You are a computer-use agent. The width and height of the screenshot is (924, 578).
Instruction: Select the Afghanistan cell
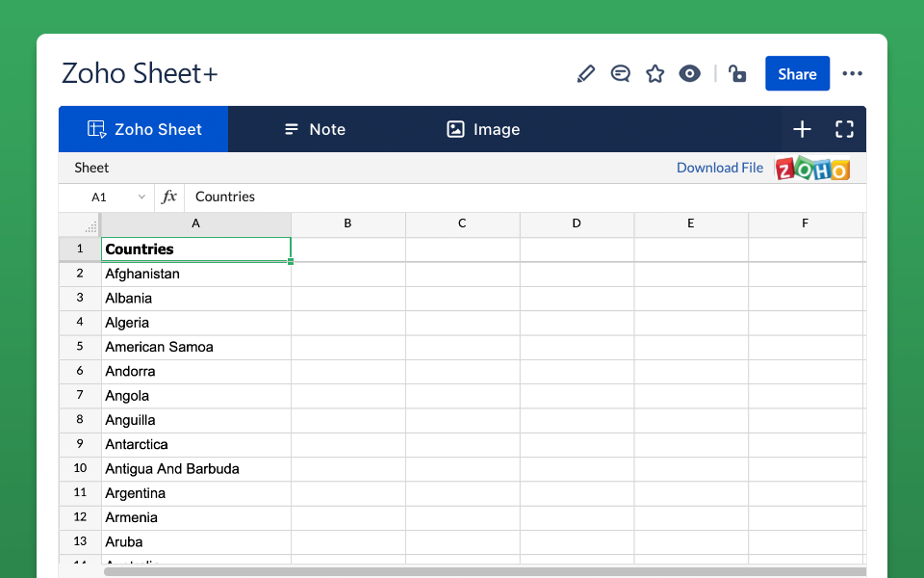196,275
